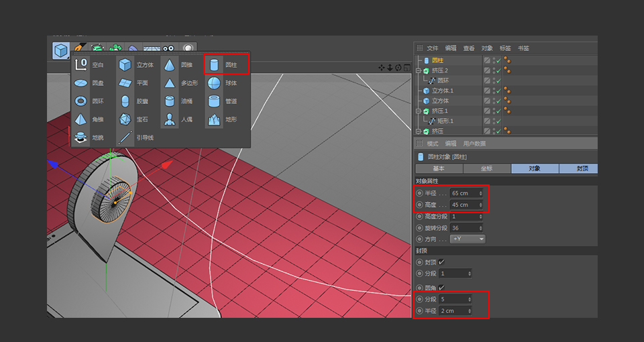Open the 方向 orientation dropdown
This screenshot has width=644, height=342.
(x=468, y=239)
